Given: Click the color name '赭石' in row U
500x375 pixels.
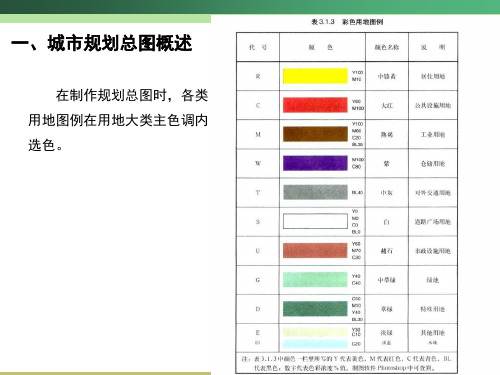Looking at the screenshot, I should pos(387,251).
